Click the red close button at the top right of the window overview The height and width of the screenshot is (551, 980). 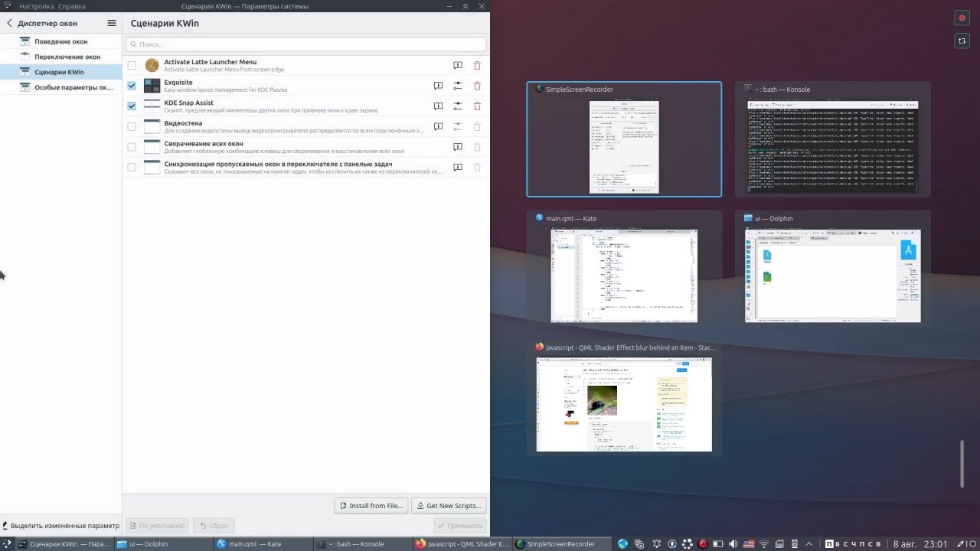pyautogui.click(x=962, y=18)
